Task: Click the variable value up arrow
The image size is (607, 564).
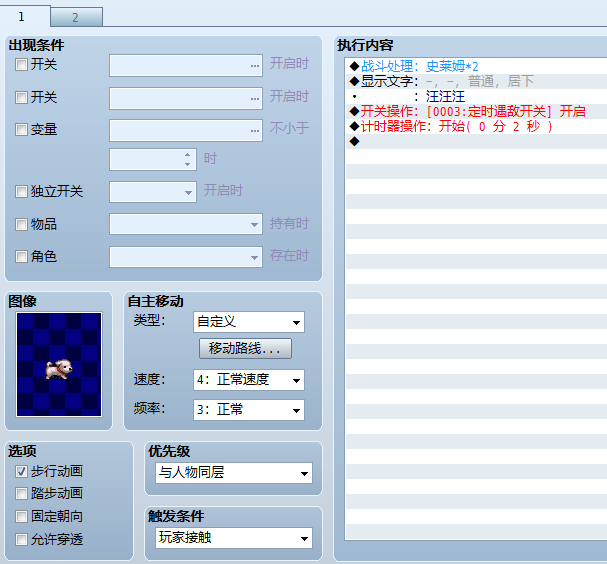Action: (188, 154)
